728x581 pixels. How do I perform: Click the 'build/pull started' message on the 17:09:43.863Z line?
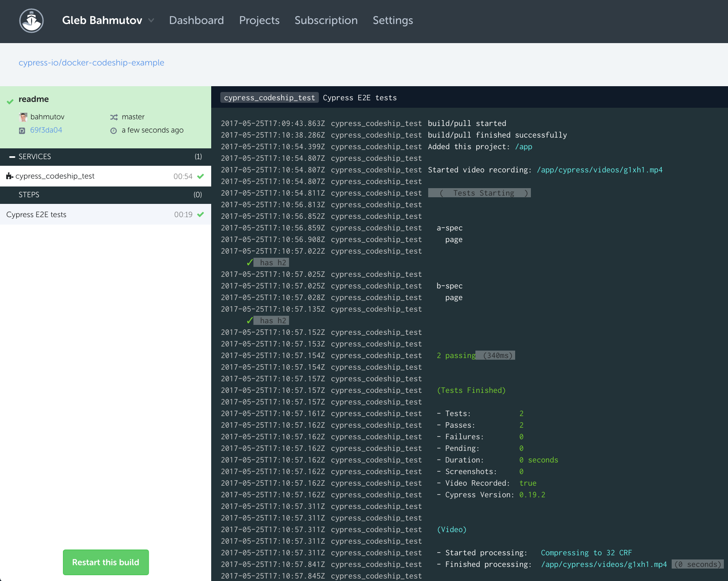tap(467, 123)
